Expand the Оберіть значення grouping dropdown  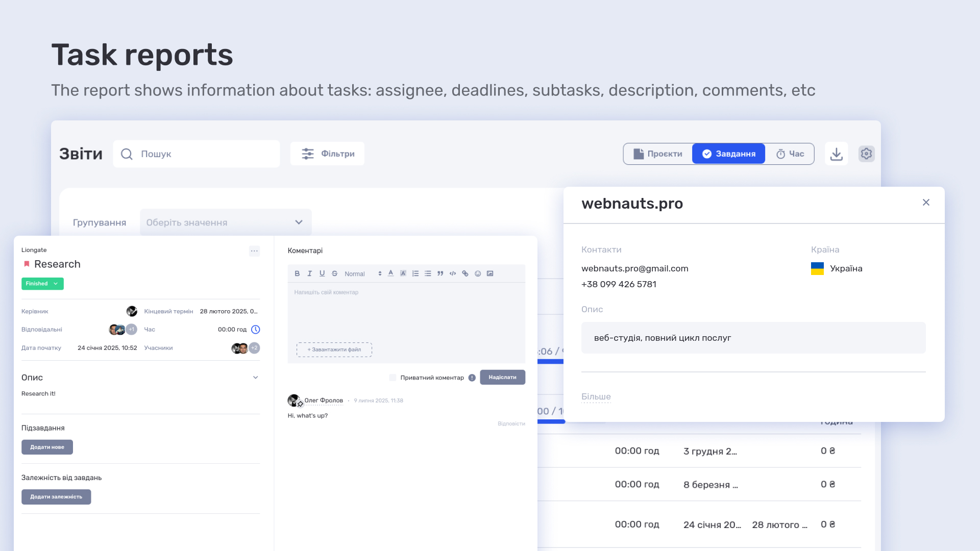click(226, 222)
